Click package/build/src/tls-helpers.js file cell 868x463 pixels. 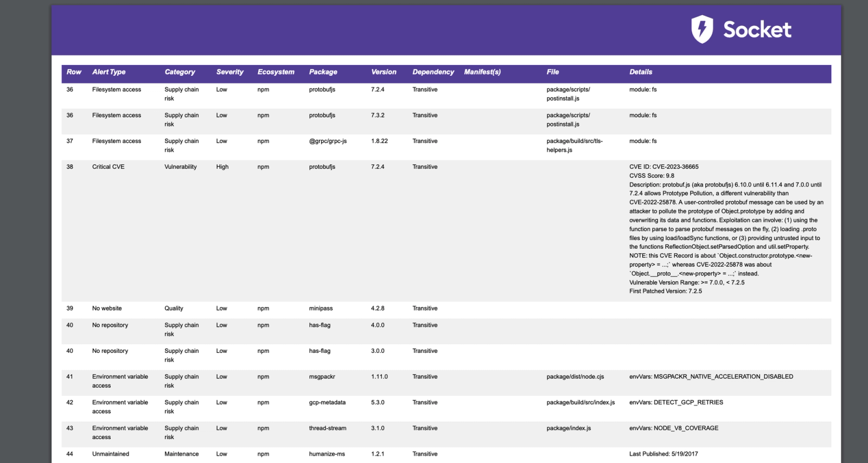point(575,145)
